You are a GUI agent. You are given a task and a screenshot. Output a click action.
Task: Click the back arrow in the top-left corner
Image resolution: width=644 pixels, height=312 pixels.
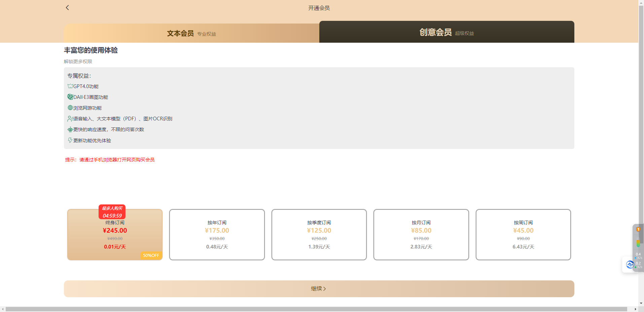click(67, 7)
